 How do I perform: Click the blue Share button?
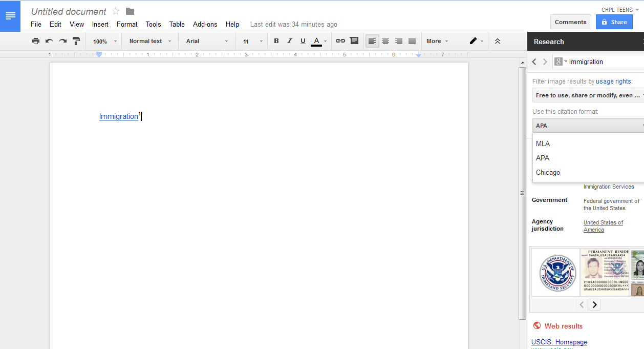(614, 22)
